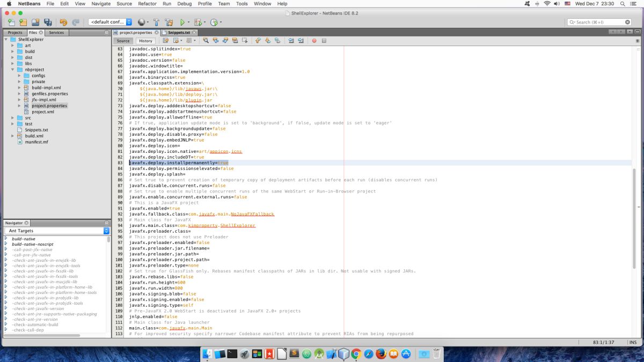Image resolution: width=644 pixels, height=362 pixels.
Task: Click the Undo toolbar icon
Action: pyautogui.click(x=63, y=22)
